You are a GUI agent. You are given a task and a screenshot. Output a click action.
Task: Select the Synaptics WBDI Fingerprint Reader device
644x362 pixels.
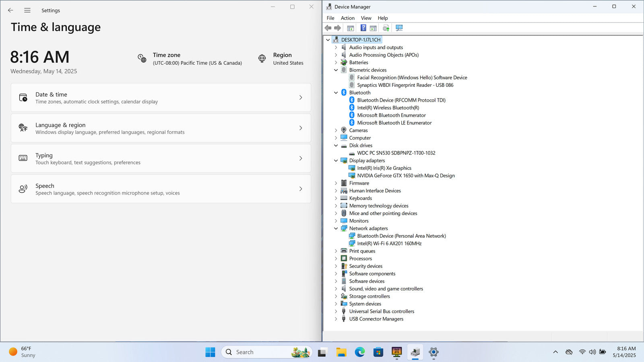405,85
